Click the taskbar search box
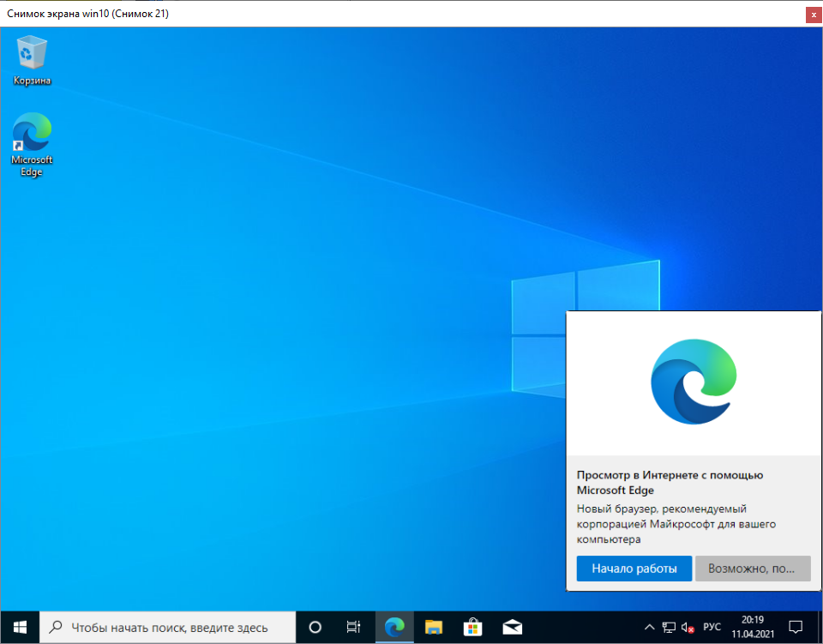The height and width of the screenshot is (644, 823). (x=167, y=627)
